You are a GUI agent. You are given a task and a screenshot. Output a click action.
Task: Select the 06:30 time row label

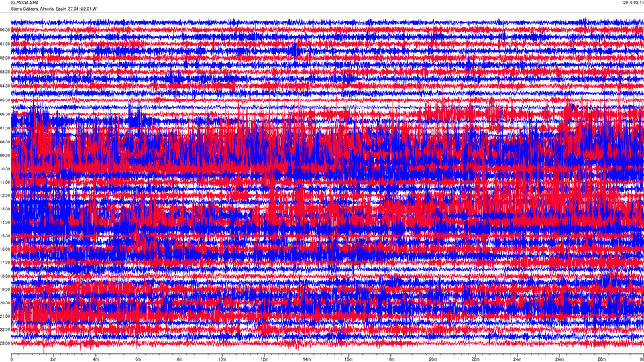(x=5, y=115)
